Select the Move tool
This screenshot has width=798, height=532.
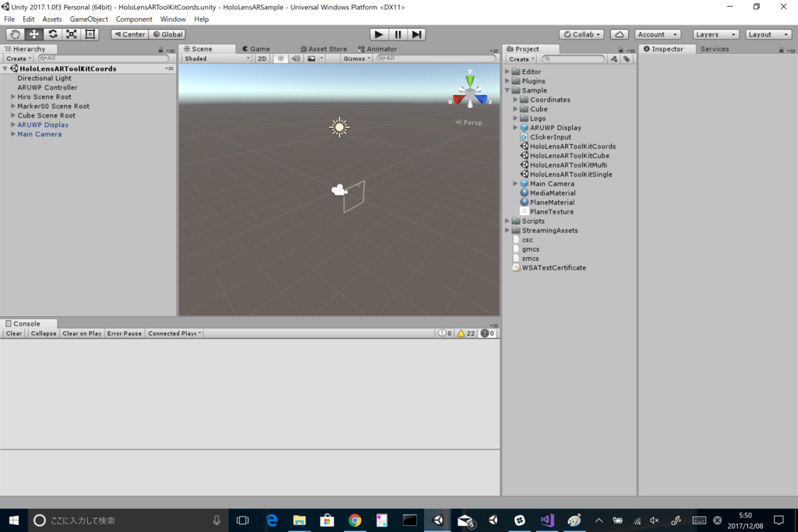(34, 34)
